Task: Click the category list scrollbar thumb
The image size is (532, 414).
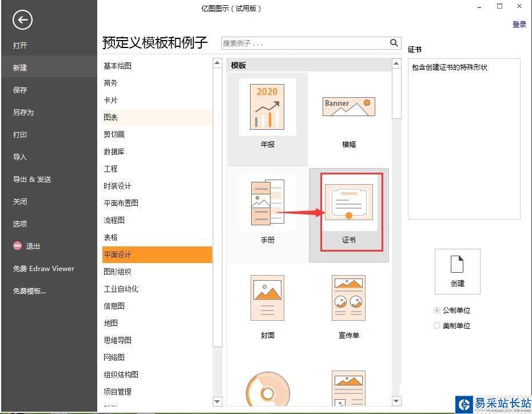Action: 217,208
